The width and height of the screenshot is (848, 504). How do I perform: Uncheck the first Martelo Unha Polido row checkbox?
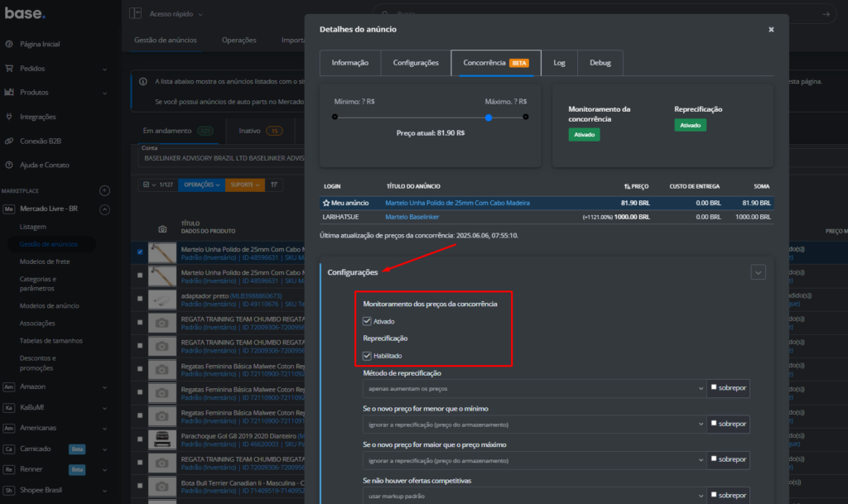click(140, 252)
